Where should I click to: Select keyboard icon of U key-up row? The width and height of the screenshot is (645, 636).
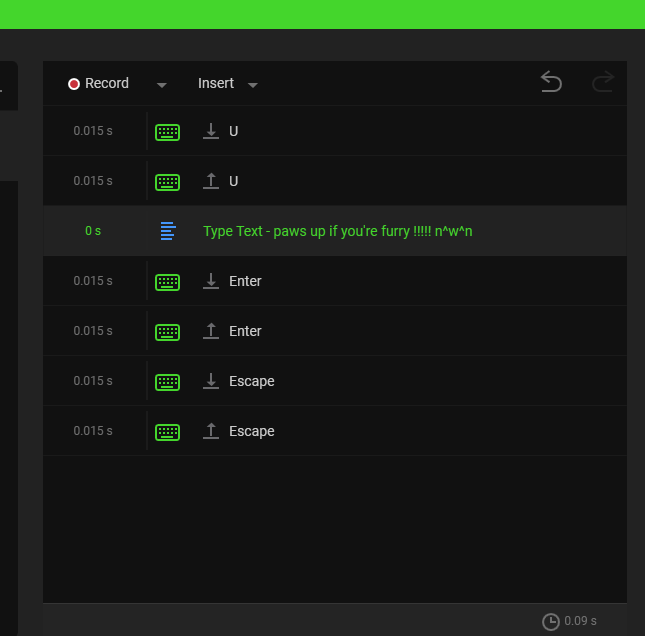[x=167, y=182]
